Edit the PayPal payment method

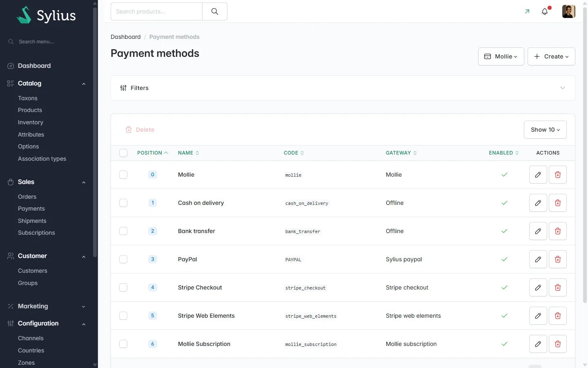click(x=538, y=259)
